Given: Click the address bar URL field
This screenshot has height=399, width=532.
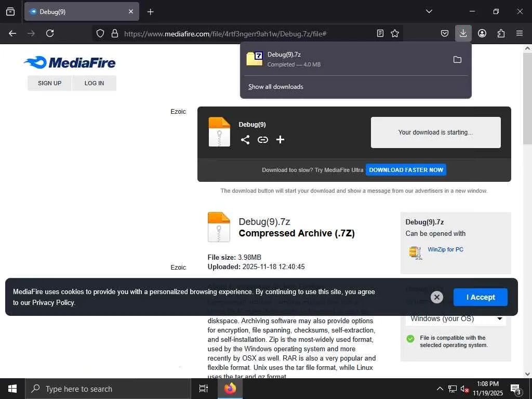Looking at the screenshot, I should [x=248, y=34].
